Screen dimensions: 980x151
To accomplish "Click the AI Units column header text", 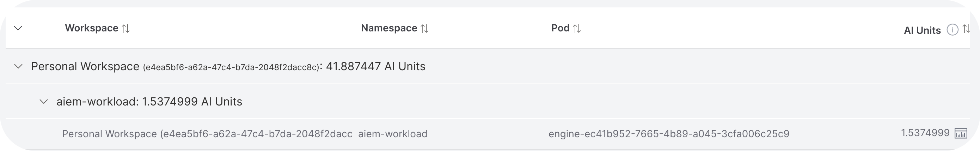I will point(922,30).
